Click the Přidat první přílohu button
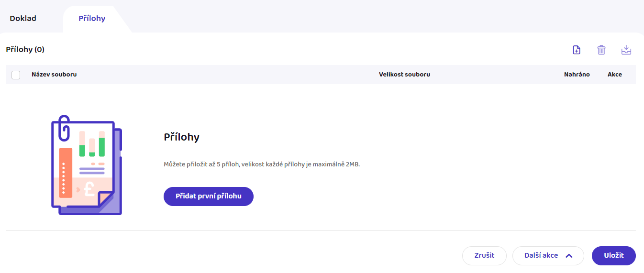The image size is (644, 273). (209, 196)
